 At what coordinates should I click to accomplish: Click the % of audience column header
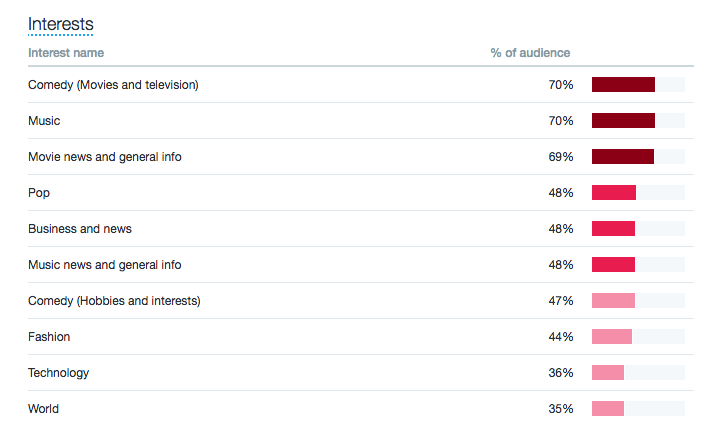530,53
